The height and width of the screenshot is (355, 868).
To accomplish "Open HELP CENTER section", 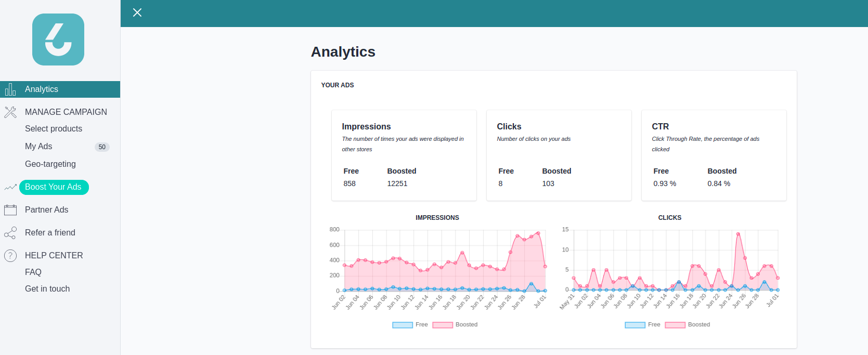I will point(54,256).
